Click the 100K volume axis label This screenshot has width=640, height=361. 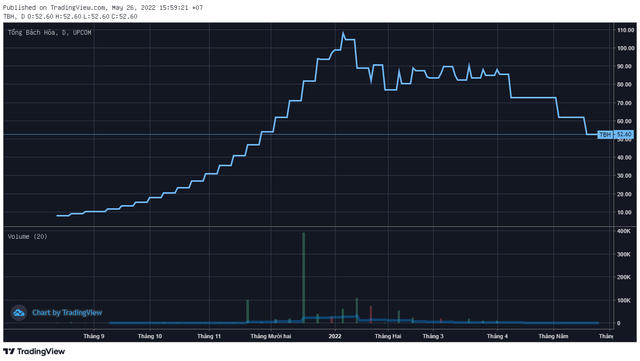(624, 301)
